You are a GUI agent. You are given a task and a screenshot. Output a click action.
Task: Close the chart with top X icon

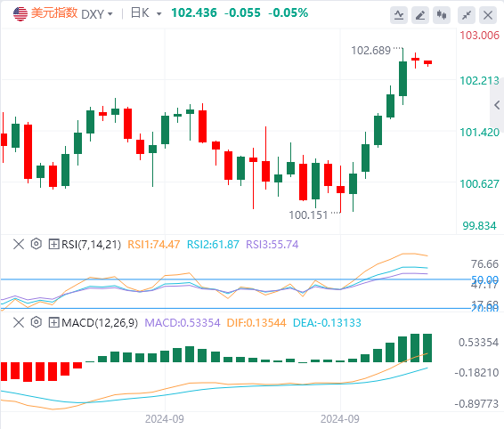[x=488, y=15]
